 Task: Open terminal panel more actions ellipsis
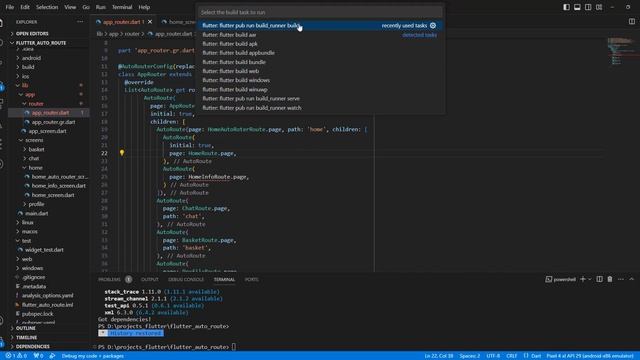point(621,279)
